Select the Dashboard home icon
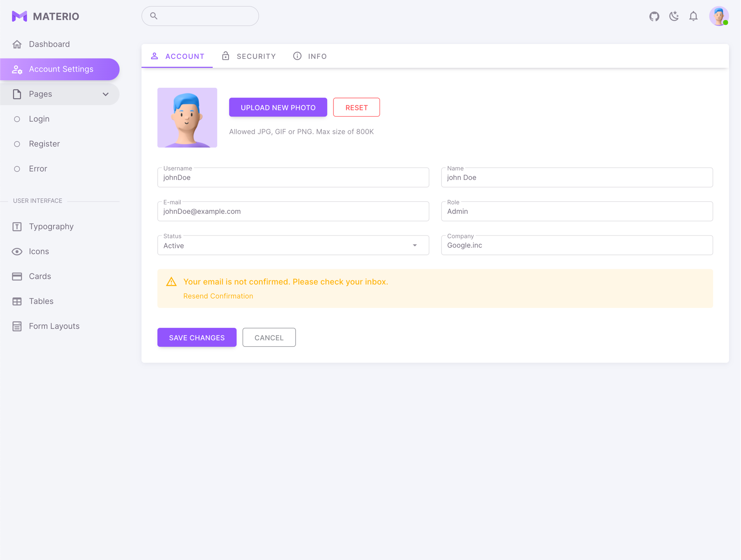741x560 pixels. [x=17, y=44]
